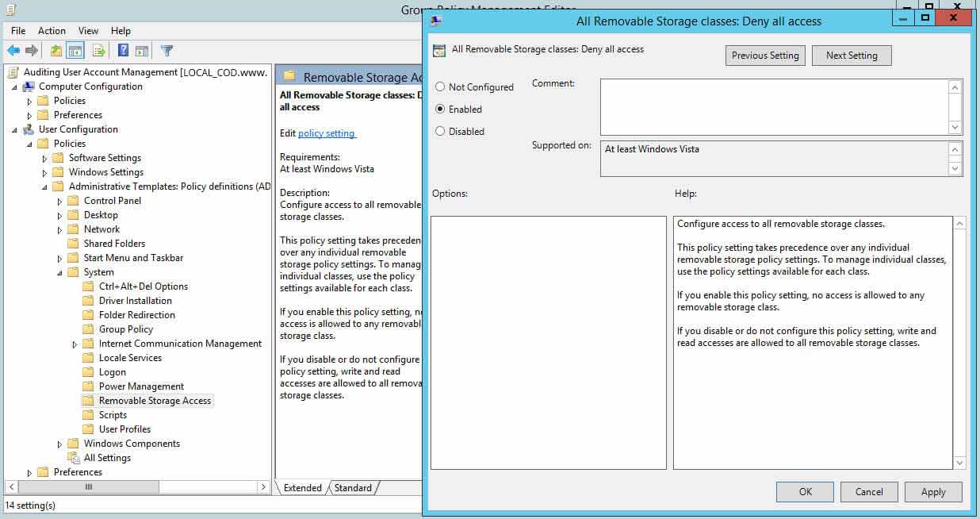This screenshot has height=519, width=980.
Task: Select the Enabled radio button
Action: pyautogui.click(x=440, y=110)
